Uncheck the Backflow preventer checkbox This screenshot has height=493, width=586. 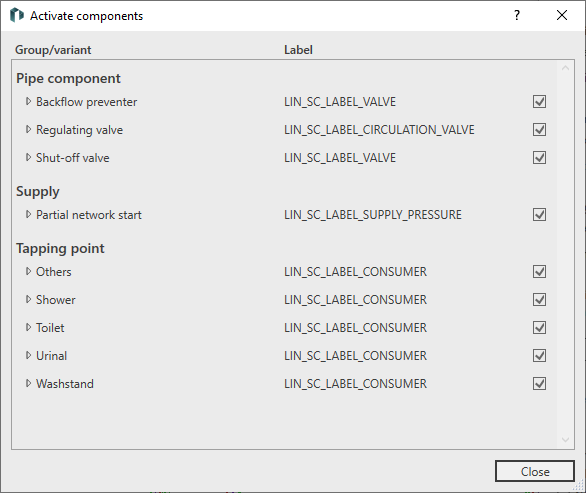coord(539,102)
